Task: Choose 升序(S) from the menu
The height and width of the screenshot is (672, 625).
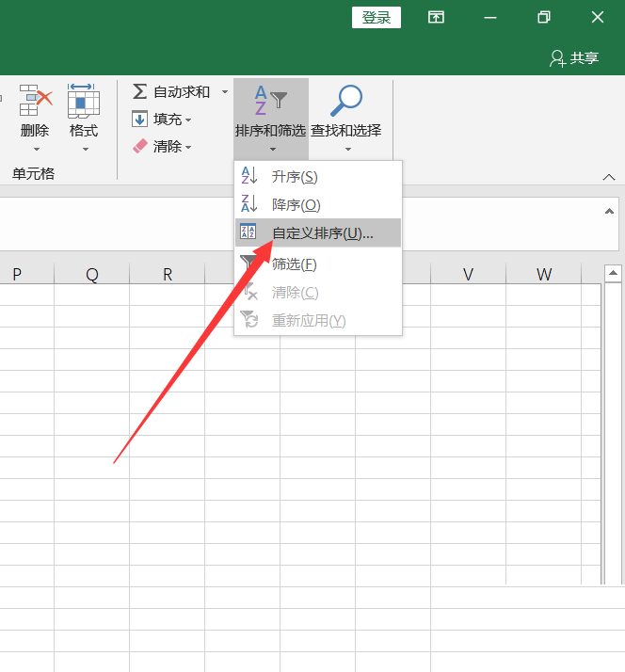Action: [318, 176]
